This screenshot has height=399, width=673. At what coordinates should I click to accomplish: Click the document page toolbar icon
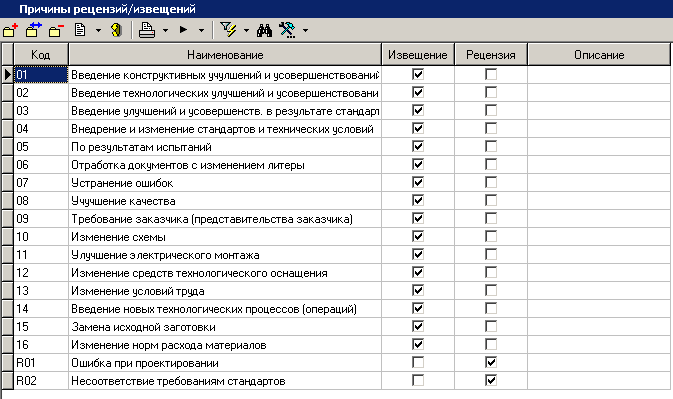pos(80,30)
